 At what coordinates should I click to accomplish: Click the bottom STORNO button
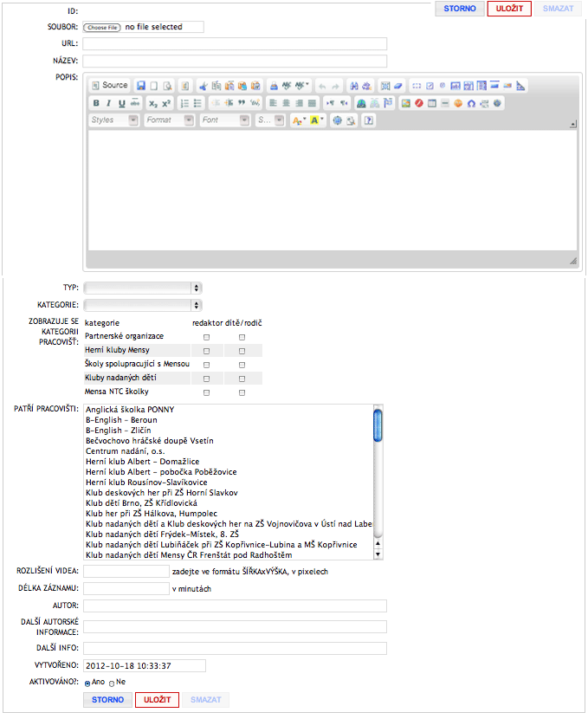pos(107,700)
